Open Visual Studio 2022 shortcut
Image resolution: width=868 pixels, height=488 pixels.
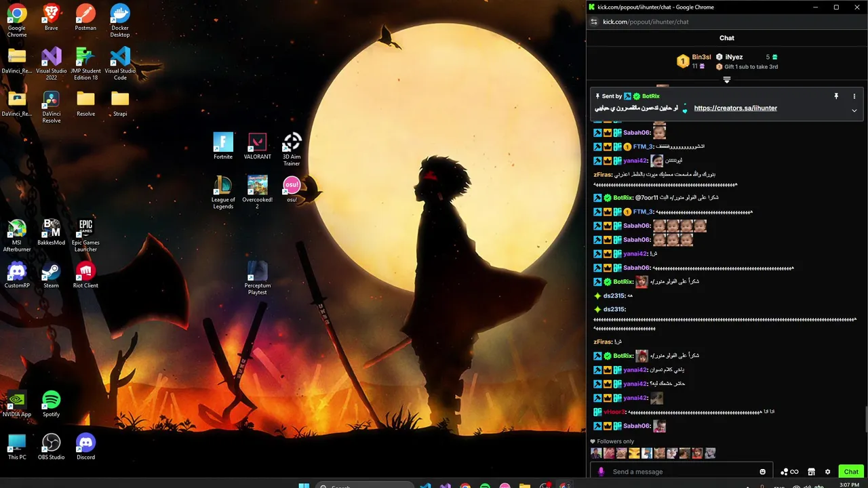pyautogui.click(x=52, y=63)
